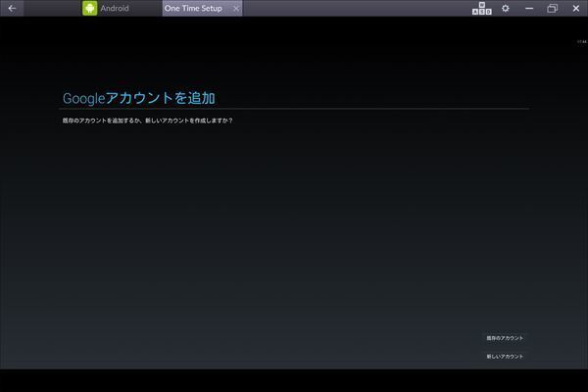Close the One Time Setup tab
The image size is (588, 392).
tap(236, 9)
